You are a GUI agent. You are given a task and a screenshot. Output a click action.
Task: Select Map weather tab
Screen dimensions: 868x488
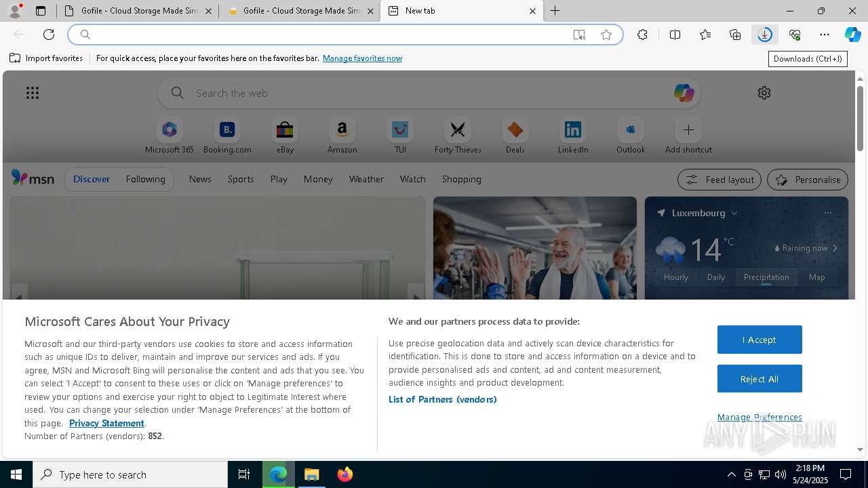pyautogui.click(x=817, y=277)
